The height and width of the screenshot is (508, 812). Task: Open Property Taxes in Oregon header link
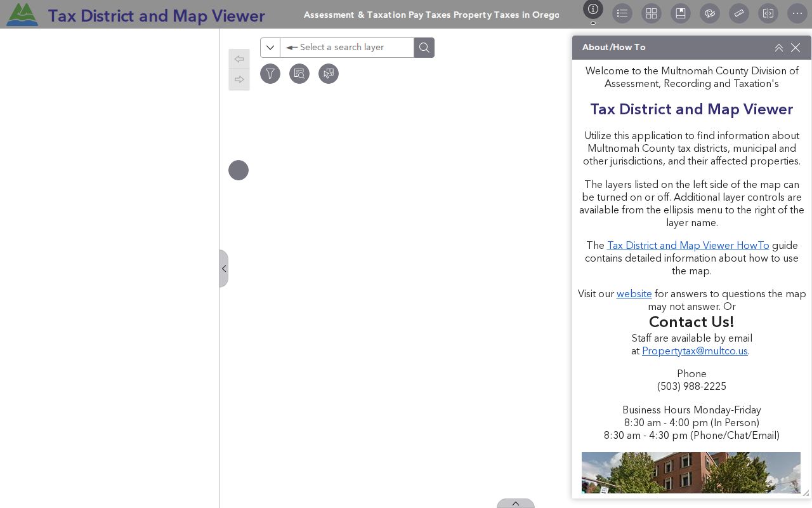click(506, 15)
